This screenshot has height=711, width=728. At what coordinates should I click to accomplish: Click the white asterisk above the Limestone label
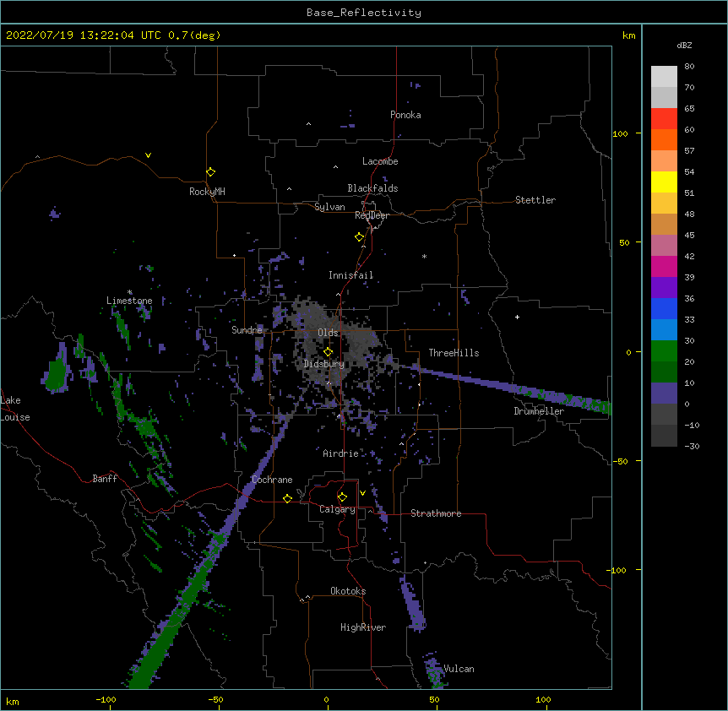[130, 292]
